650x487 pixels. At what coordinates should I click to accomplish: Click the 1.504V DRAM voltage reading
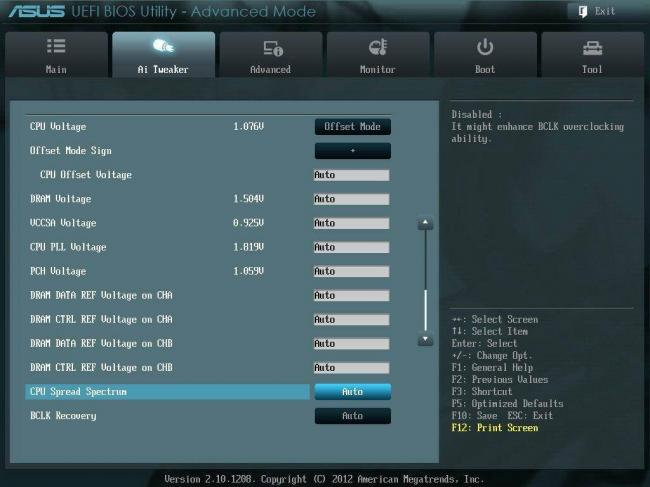pyautogui.click(x=248, y=199)
